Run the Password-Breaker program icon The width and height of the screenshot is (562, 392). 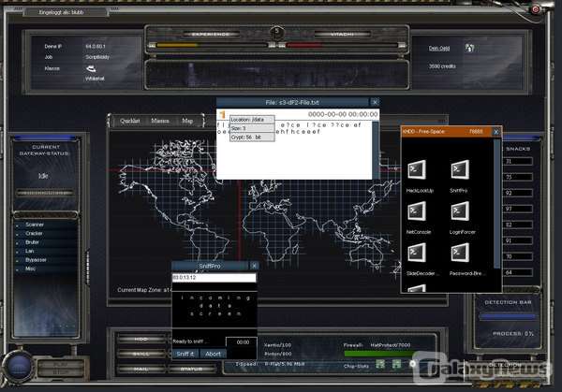460,253
